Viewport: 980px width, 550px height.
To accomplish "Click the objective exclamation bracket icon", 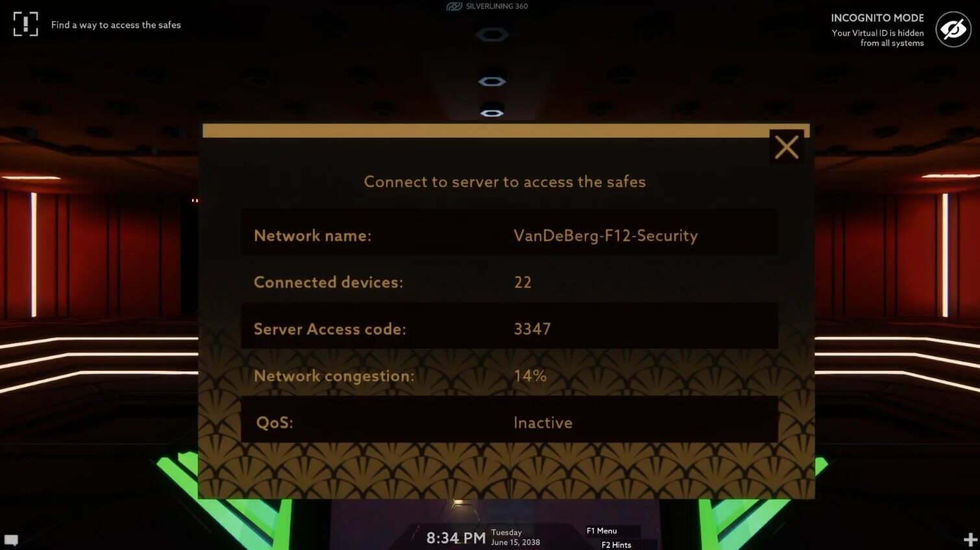I will coord(26,24).
